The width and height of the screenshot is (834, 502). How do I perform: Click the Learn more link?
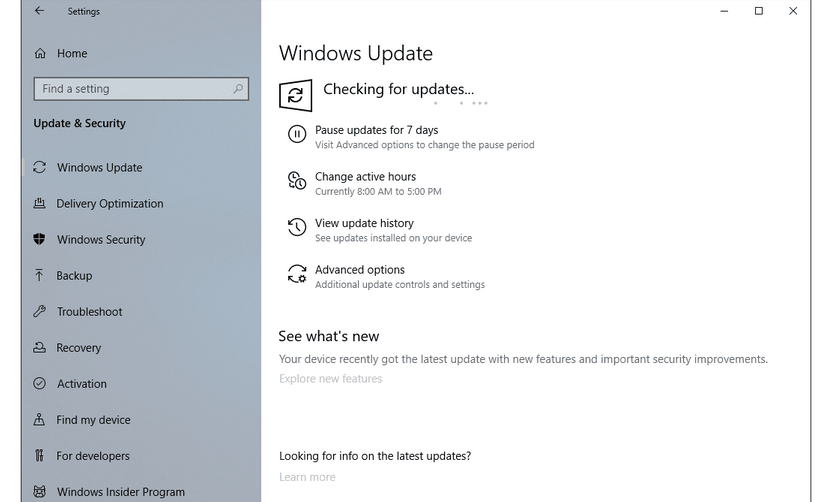(307, 477)
